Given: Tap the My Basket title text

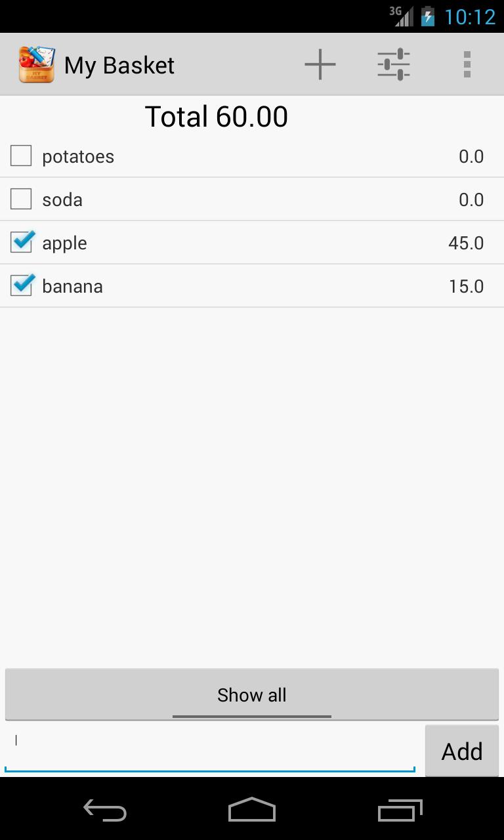Looking at the screenshot, I should [x=119, y=66].
